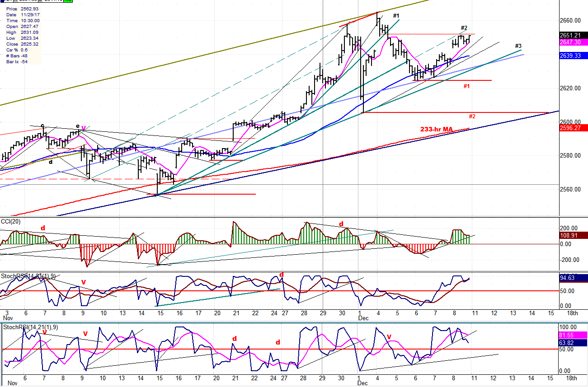588x387 pixels.
Task: Select the Low 2623.34 value row
Action: point(23,38)
